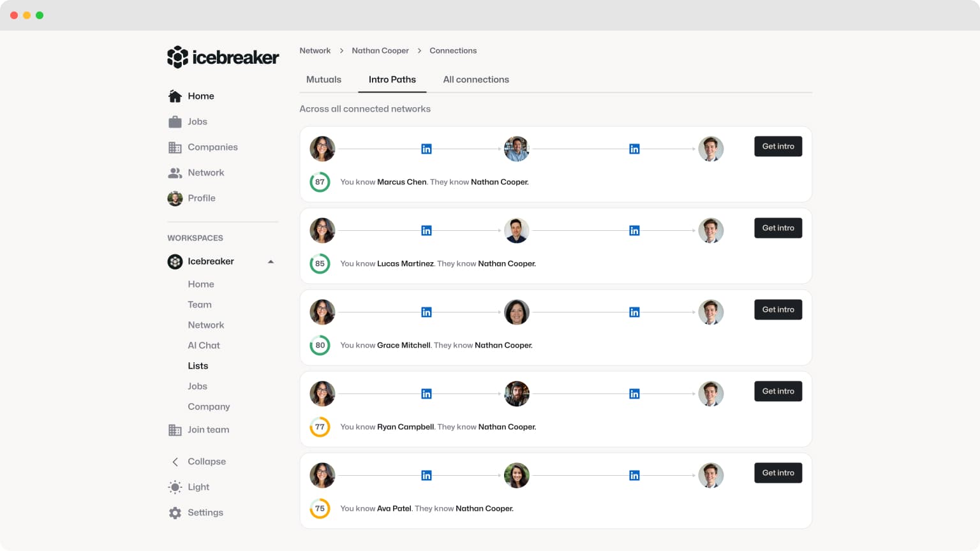The width and height of the screenshot is (980, 551).
Task: Click the icebreaker logo
Action: pos(223,57)
